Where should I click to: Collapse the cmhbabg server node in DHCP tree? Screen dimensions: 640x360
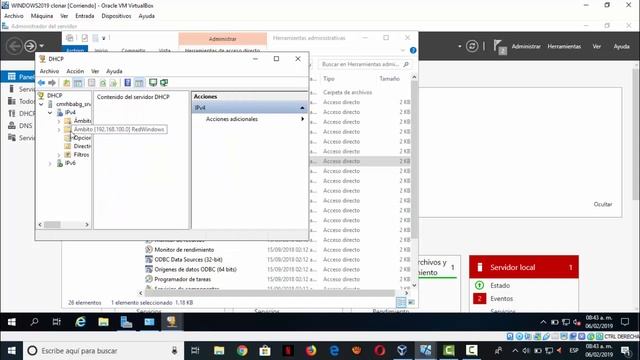pos(41,104)
